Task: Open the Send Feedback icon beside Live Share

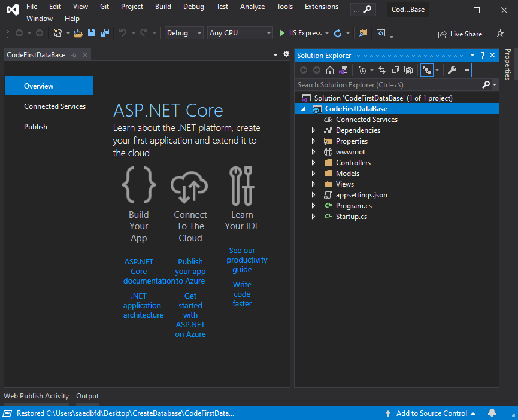Action: [501, 34]
